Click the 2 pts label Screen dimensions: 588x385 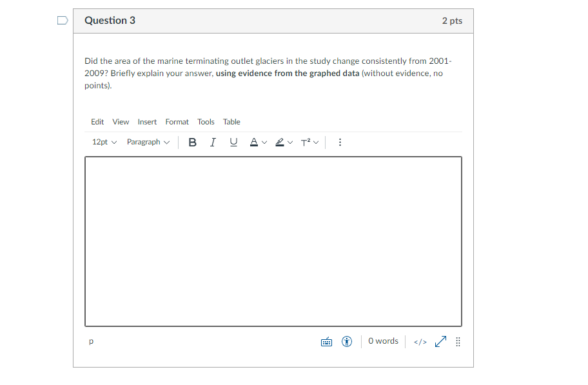[x=452, y=21]
